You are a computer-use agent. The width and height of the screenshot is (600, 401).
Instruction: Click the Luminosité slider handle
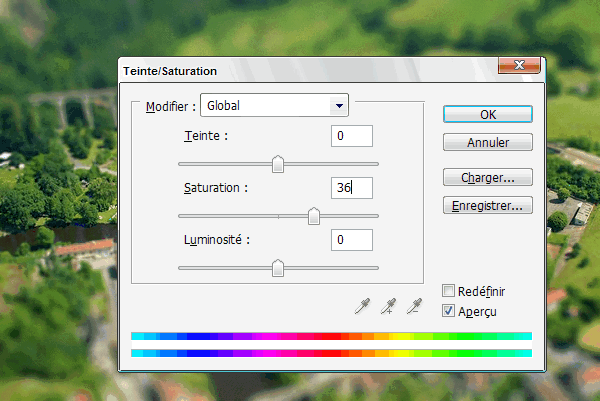(278, 268)
